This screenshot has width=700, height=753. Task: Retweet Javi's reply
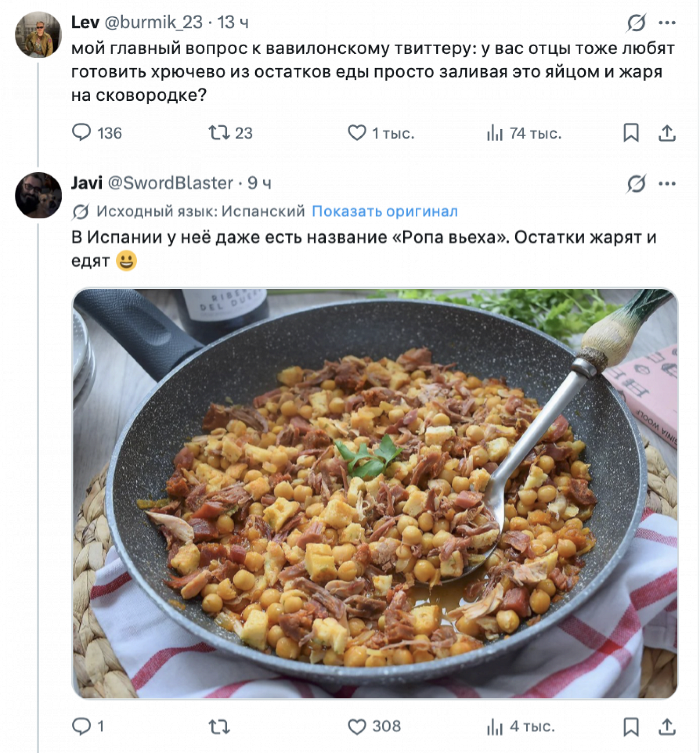pos(219,726)
